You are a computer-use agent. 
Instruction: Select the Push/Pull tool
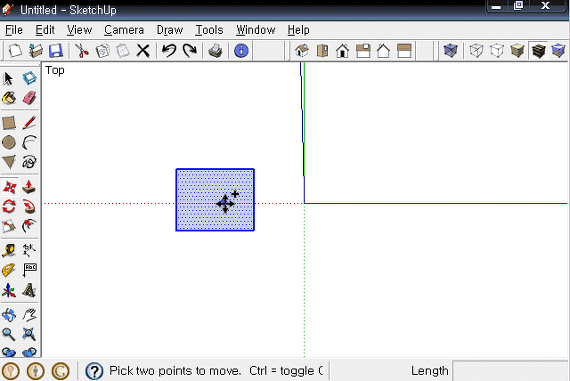click(x=29, y=187)
